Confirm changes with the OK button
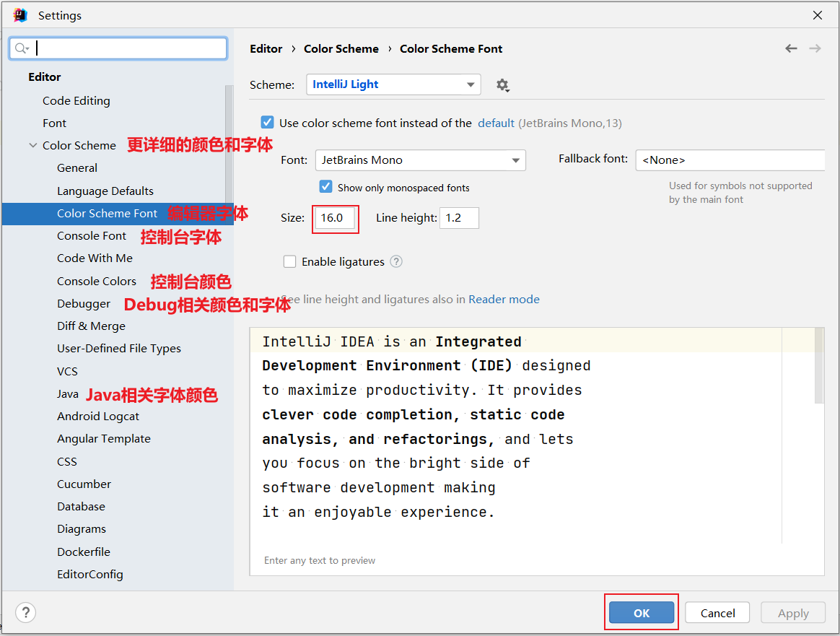840x636 pixels. pos(642,612)
